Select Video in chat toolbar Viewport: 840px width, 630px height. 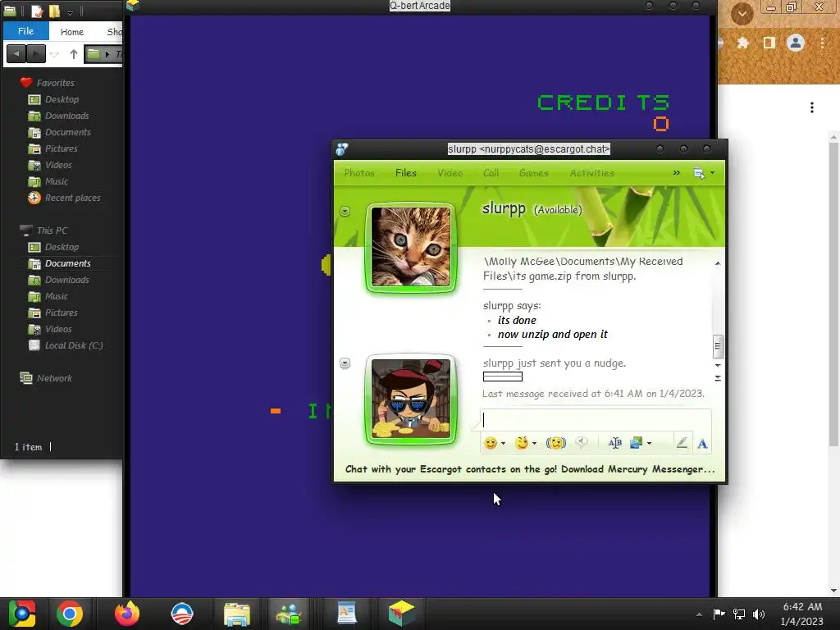[450, 173]
